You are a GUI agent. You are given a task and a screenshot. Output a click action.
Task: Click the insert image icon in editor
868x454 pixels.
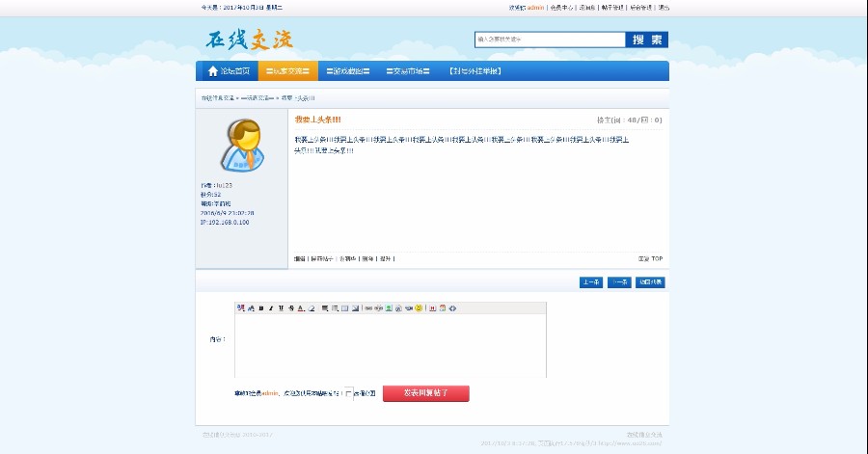point(355,308)
